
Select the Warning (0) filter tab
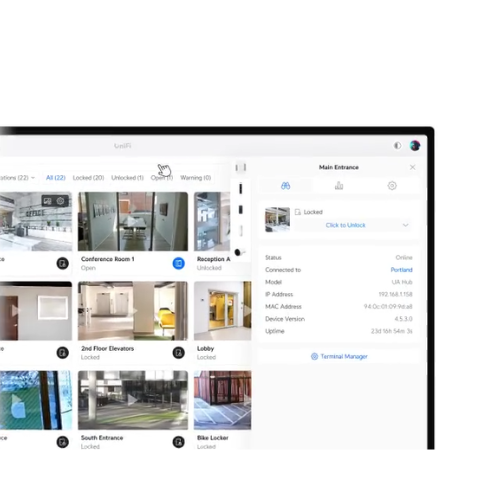pyautogui.click(x=196, y=178)
